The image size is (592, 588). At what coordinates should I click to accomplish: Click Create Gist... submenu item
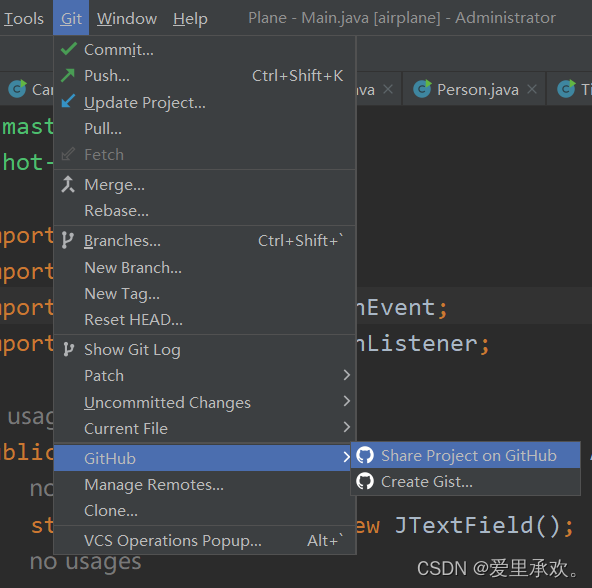tap(466, 482)
